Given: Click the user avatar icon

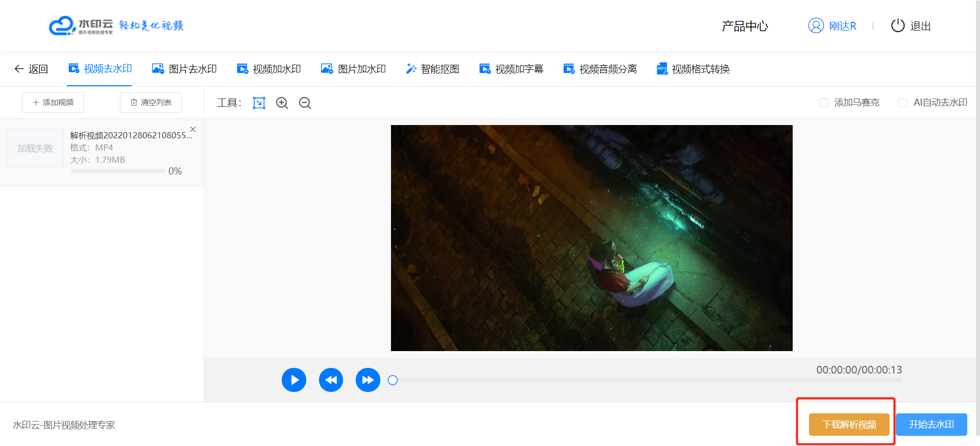Looking at the screenshot, I should point(816,26).
